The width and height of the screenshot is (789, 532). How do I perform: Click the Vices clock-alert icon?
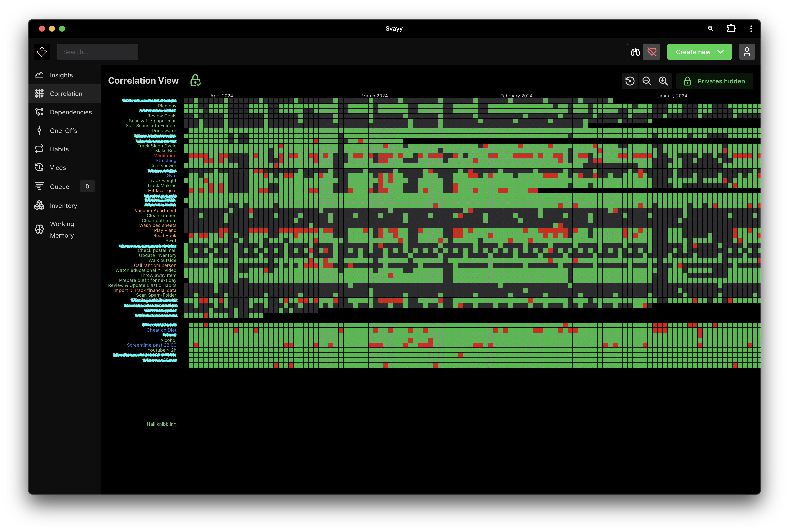tap(39, 168)
